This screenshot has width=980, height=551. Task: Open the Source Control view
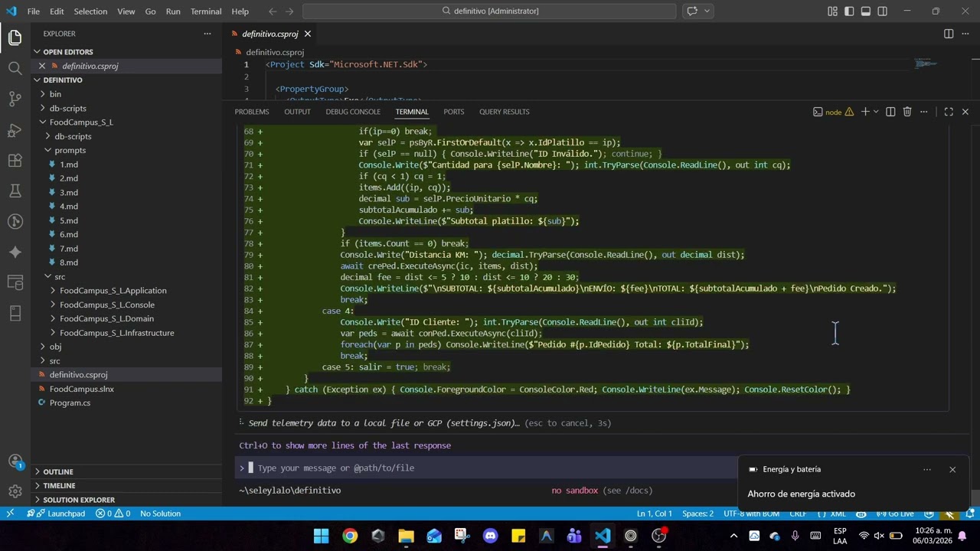click(x=15, y=99)
